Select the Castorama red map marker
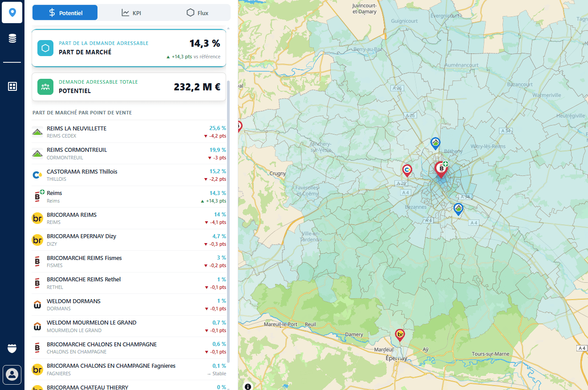 tap(407, 171)
